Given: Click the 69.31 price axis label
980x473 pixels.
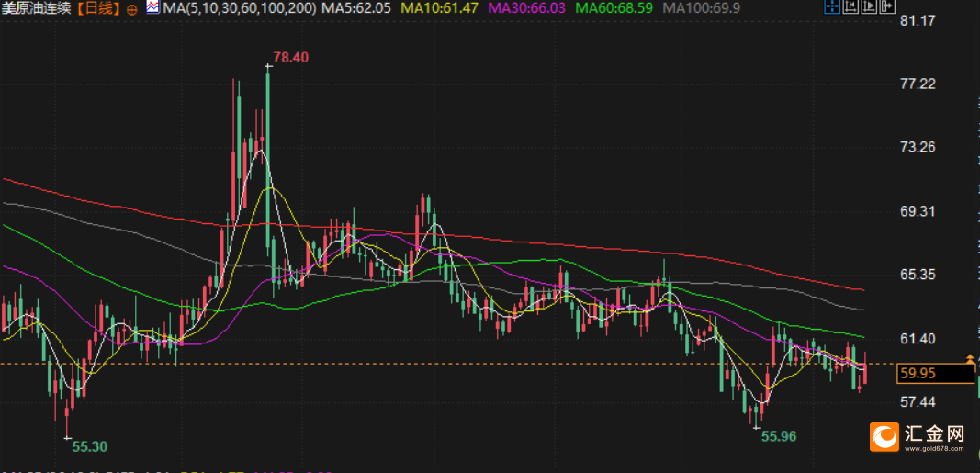Looking at the screenshot, I should pyautogui.click(x=918, y=211).
